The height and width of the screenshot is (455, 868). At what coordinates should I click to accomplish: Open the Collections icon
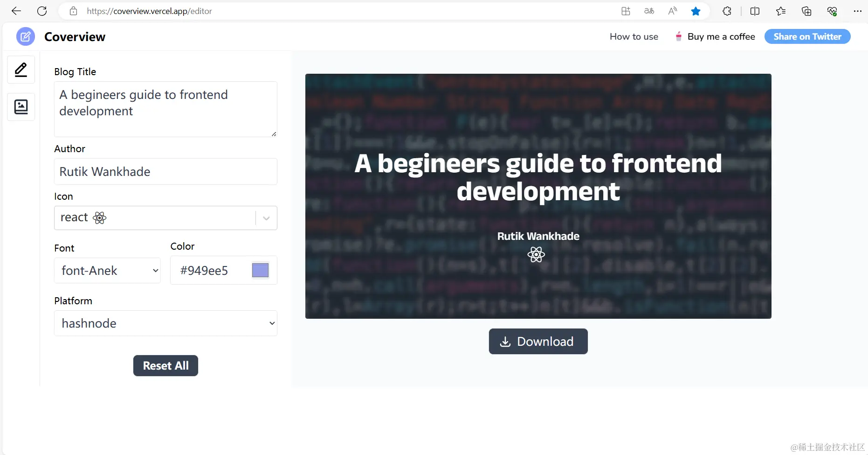[x=806, y=11]
